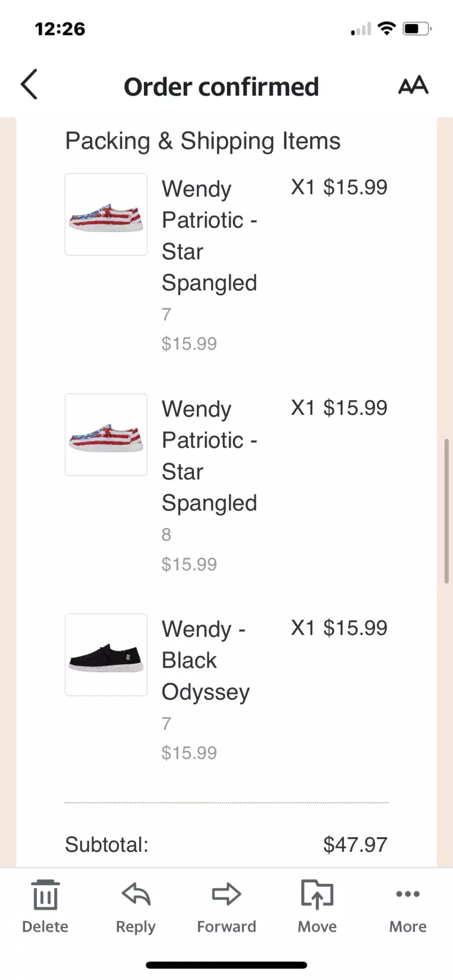Tap the Move folder icon
The image size is (453, 980).
click(x=317, y=895)
